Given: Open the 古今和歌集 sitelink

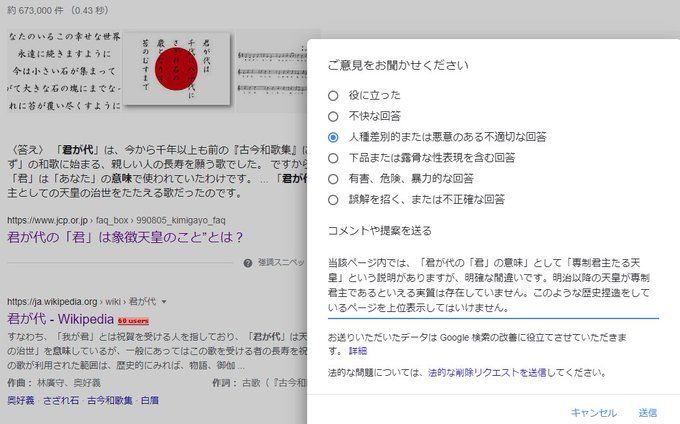Looking at the screenshot, I should [110, 400].
